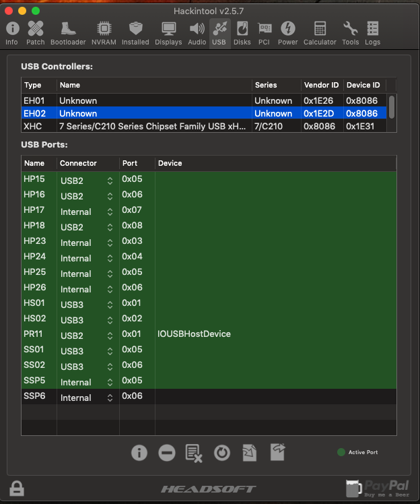
Task: Open the Disks section
Action: click(242, 34)
